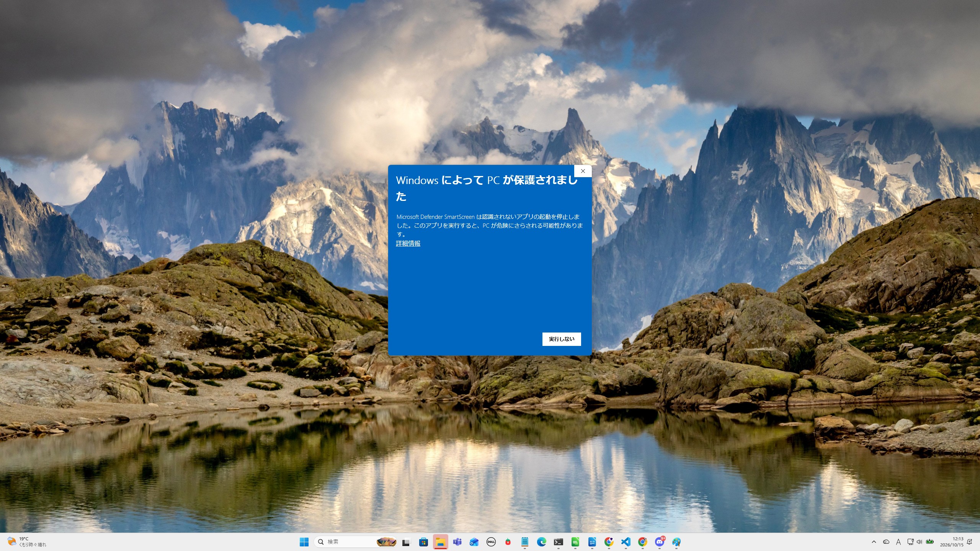Switch to Microsoft Edge in the taskbar

coord(542,542)
